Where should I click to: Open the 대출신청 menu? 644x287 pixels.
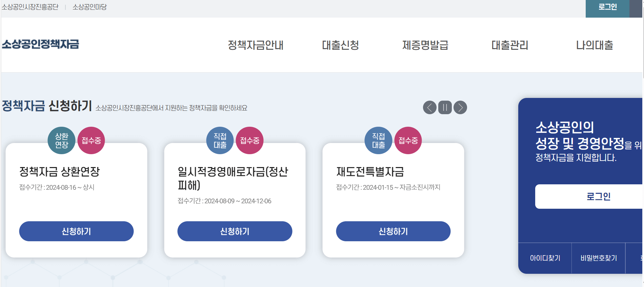pyautogui.click(x=341, y=45)
